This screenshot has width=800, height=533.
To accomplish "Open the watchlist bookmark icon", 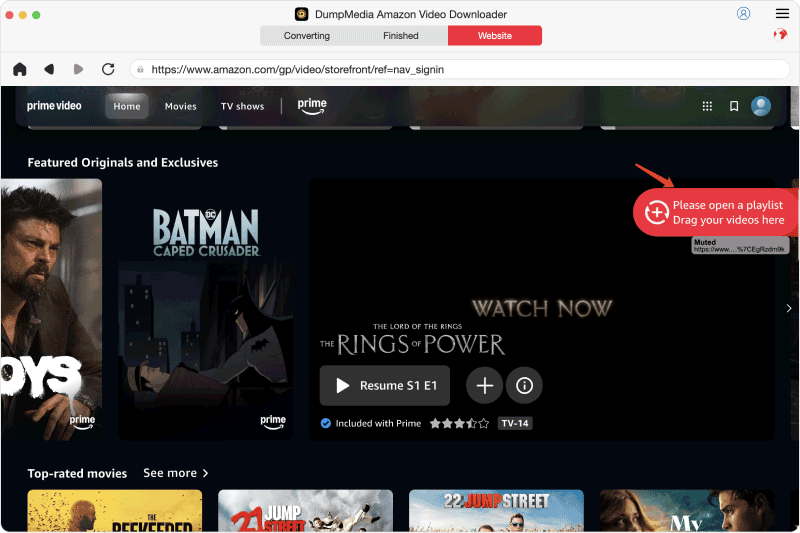I will click(x=734, y=106).
